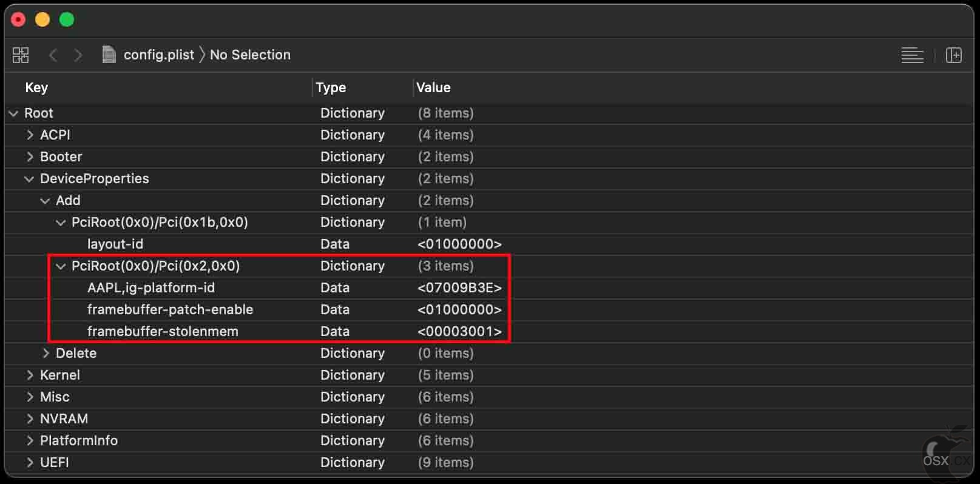Click the green zoom window button

pos(67,20)
